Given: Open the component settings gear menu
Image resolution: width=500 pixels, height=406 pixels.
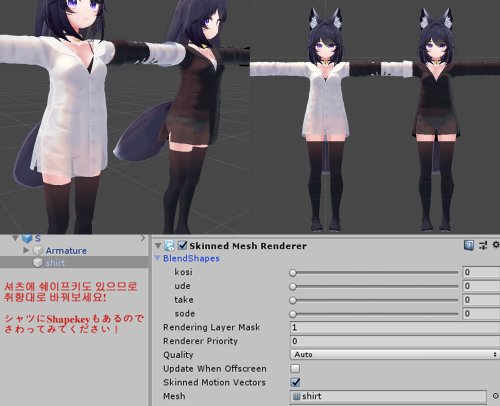Looking at the screenshot, I should pos(496,245).
